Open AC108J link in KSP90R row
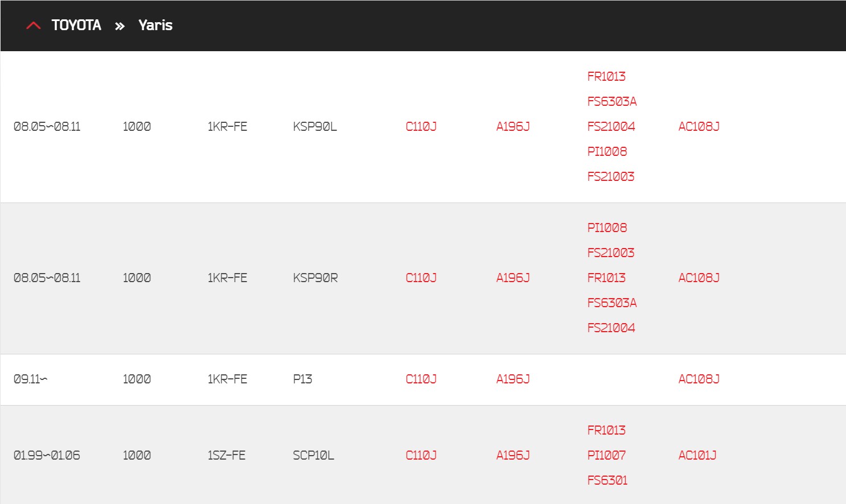846x504 pixels. pyautogui.click(x=699, y=278)
